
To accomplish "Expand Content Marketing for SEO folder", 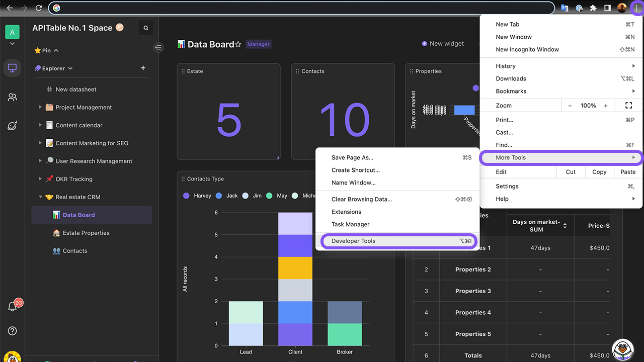I will pyautogui.click(x=40, y=143).
